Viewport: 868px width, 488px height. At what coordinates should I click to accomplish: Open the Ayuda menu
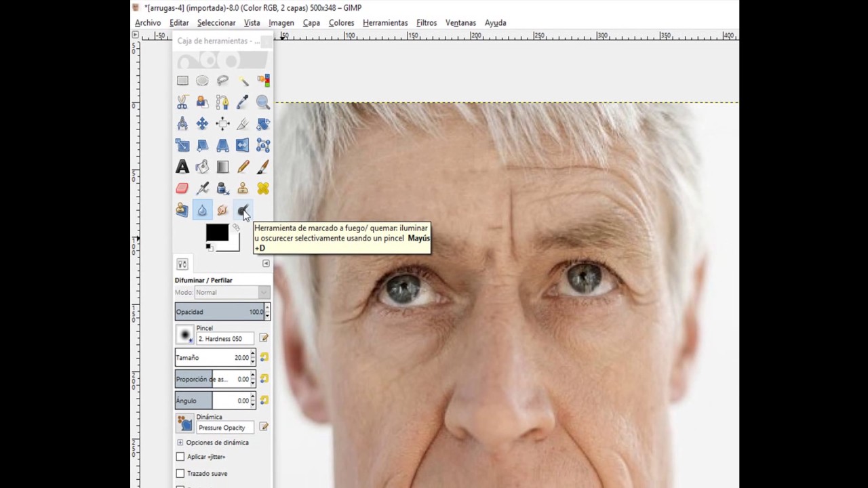(495, 22)
